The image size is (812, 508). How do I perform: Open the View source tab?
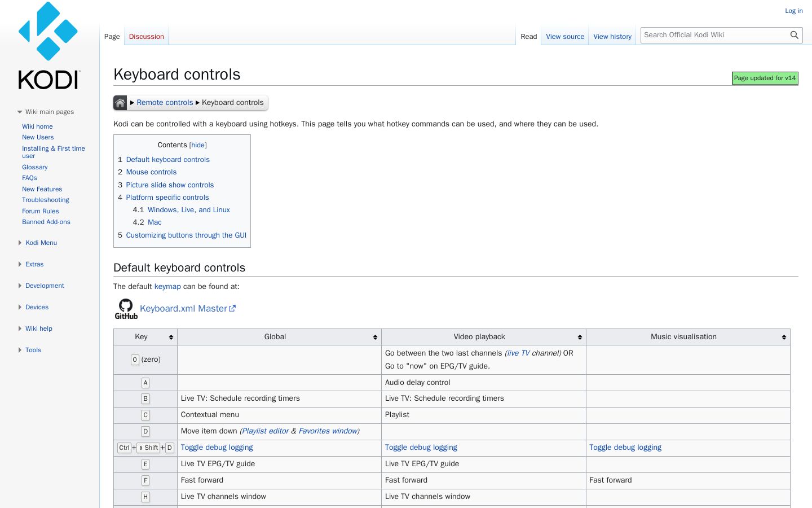(x=565, y=37)
